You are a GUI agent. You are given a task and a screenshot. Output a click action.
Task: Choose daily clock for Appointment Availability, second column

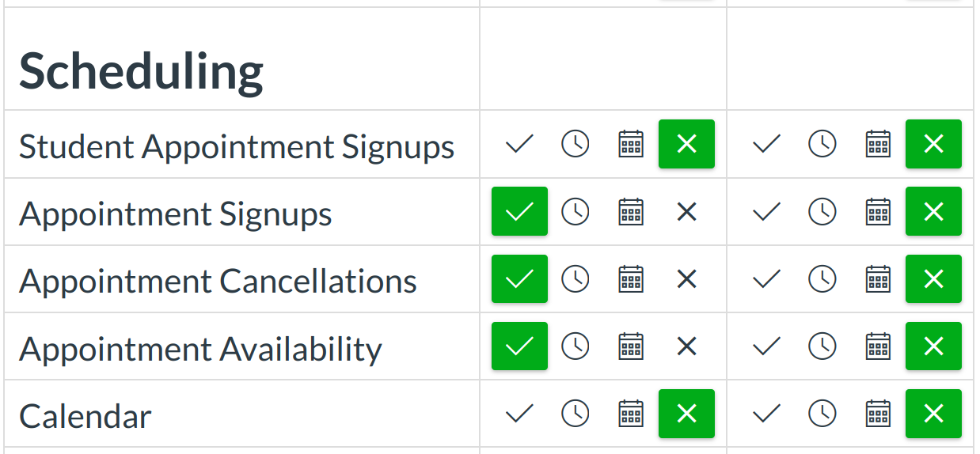click(x=822, y=346)
